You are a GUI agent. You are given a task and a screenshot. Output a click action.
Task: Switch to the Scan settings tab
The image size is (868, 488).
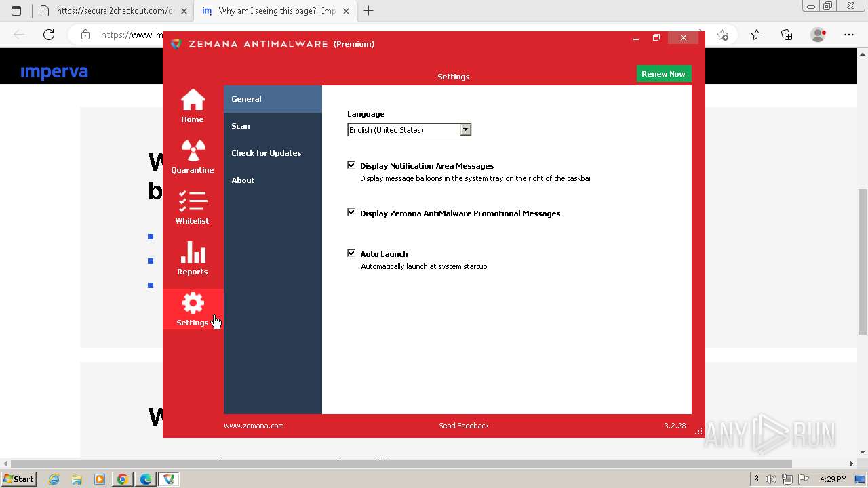click(x=273, y=126)
